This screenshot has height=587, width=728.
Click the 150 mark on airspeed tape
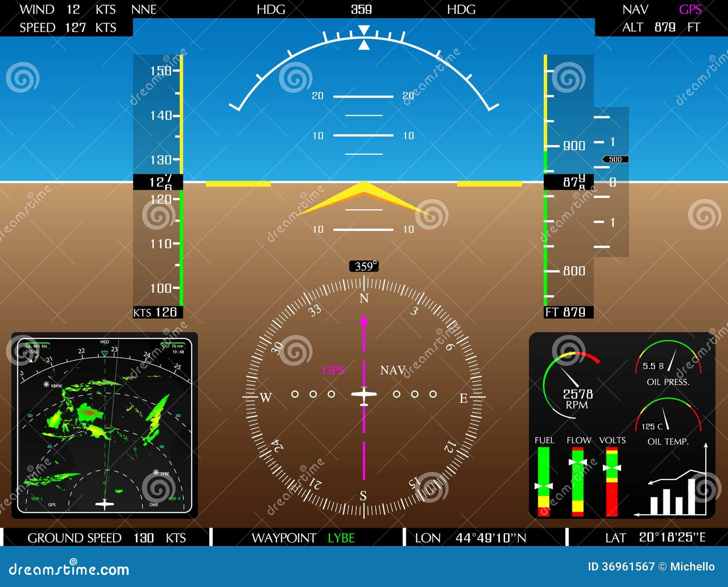click(x=161, y=71)
